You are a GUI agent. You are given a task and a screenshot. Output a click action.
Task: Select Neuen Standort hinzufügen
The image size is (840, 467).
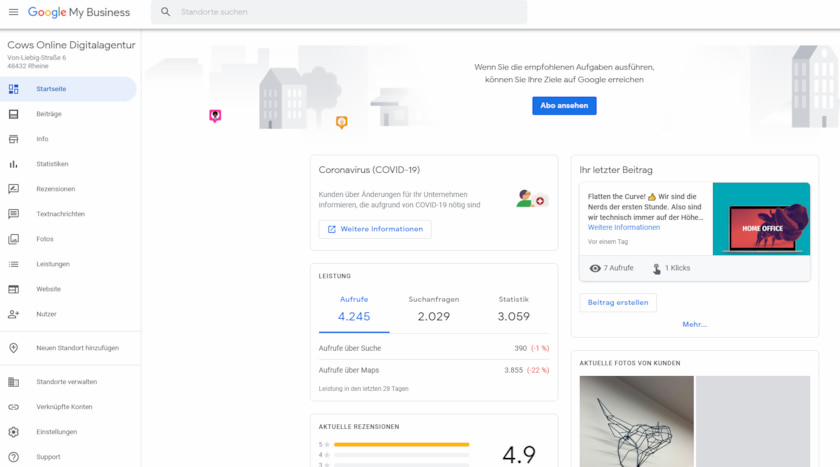[68, 348]
